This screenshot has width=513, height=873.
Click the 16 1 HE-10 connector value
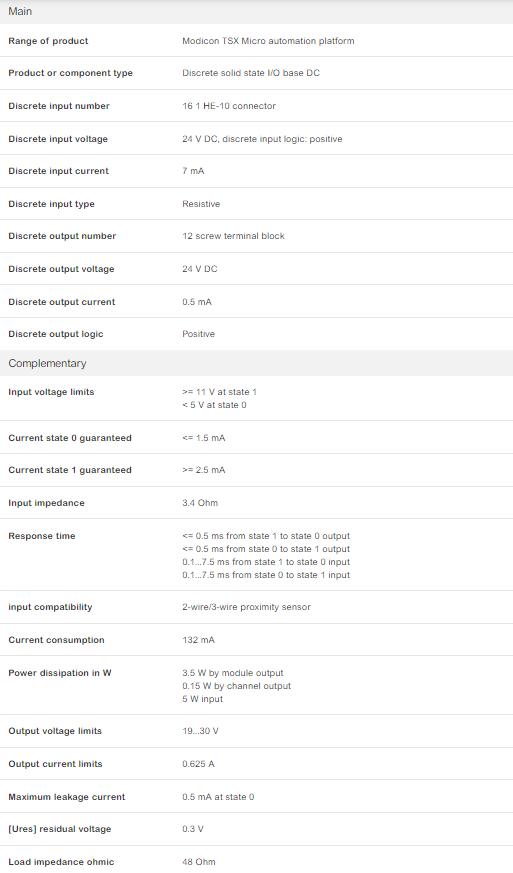(229, 106)
